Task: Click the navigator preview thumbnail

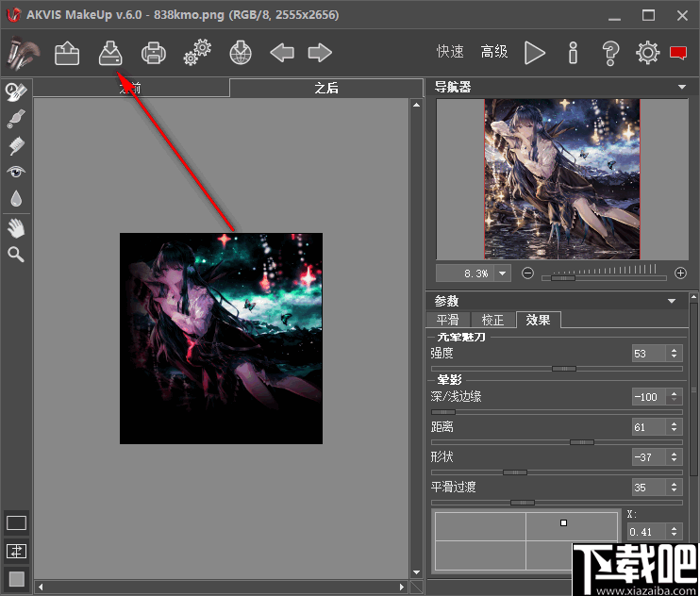Action: 562,179
